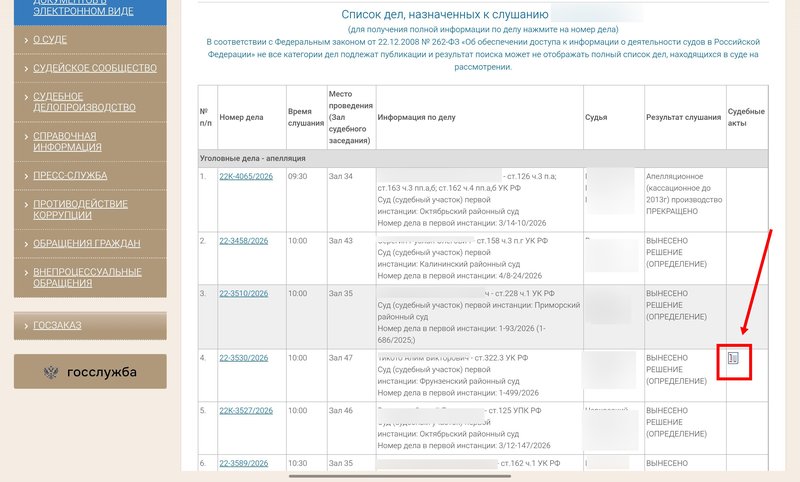The height and width of the screenshot is (482, 800).
Task: Open the ПРЕСС-СЛУЖБА sidebar item
Action: (x=70, y=175)
